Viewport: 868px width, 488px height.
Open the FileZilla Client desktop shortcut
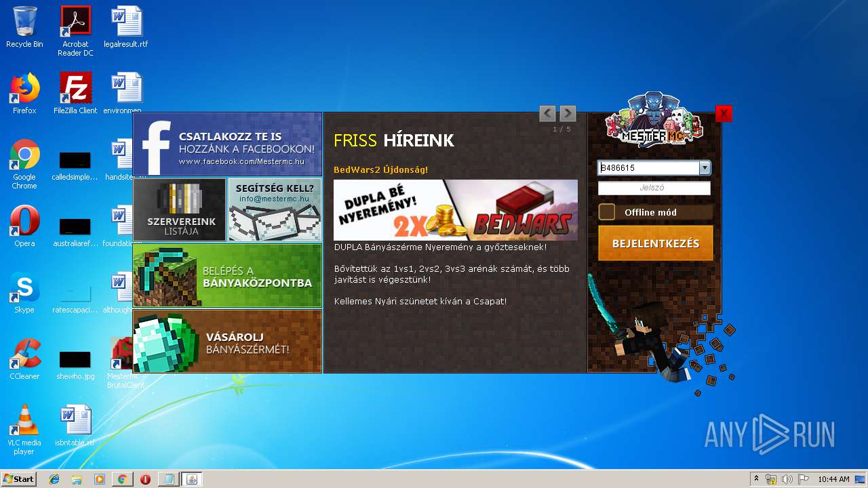tap(75, 94)
